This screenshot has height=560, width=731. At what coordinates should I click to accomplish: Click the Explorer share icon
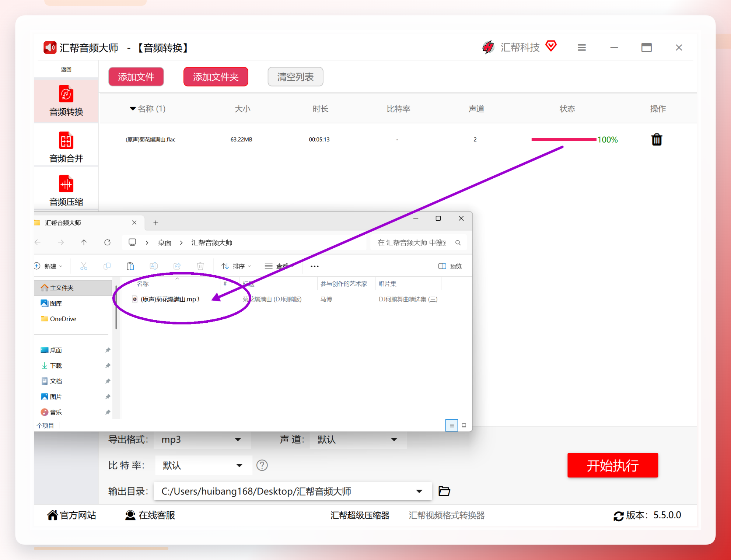pos(177,266)
